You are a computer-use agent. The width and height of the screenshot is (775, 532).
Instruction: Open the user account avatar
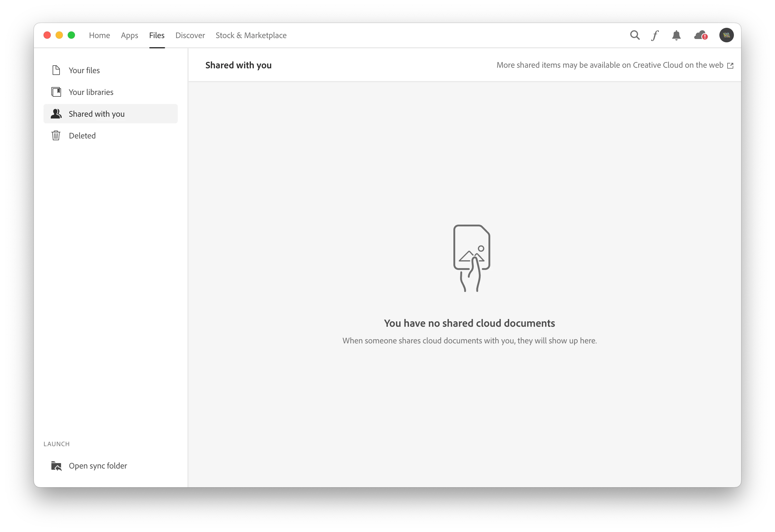[726, 35]
